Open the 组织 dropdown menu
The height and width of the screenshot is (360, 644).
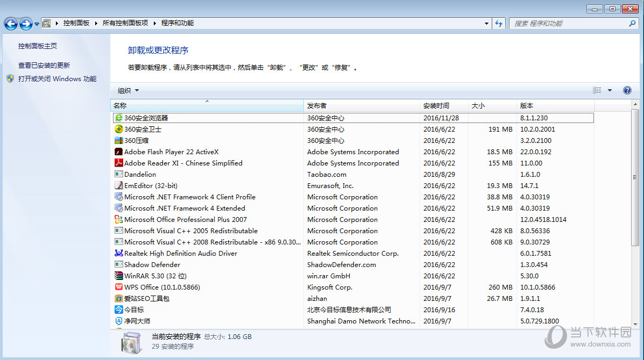(x=128, y=90)
